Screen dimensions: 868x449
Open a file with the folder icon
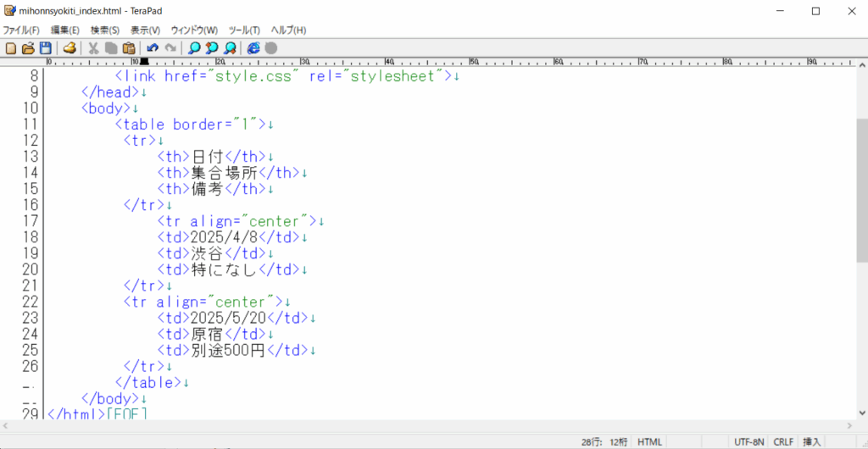[x=28, y=47]
